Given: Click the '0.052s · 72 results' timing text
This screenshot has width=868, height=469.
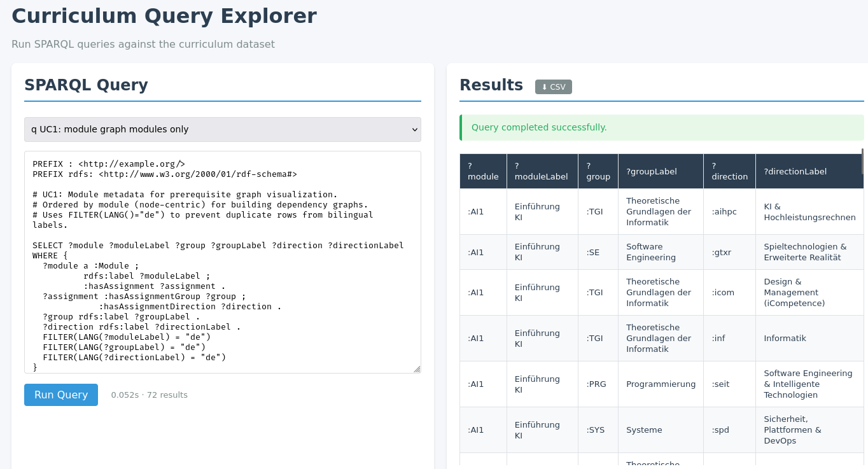Looking at the screenshot, I should 149,395.
